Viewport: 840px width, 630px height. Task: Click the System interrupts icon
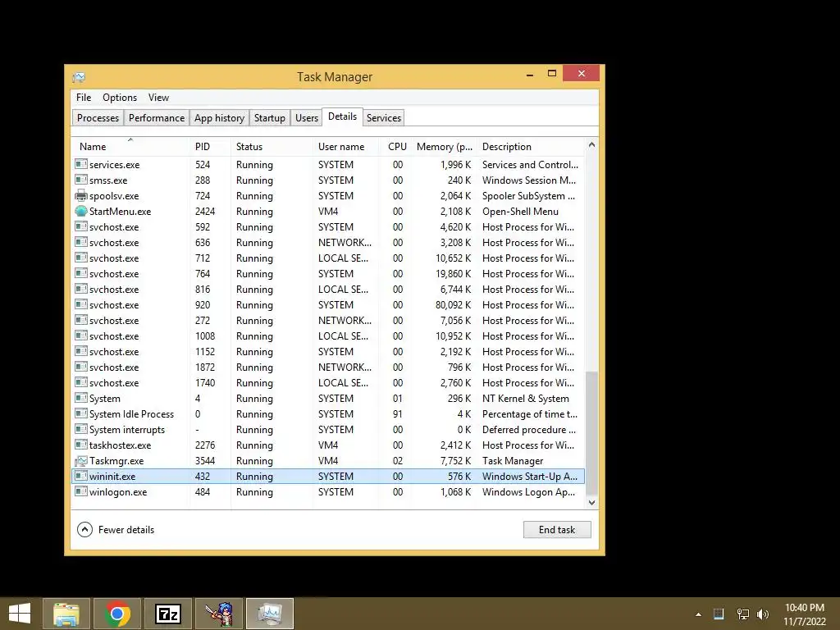click(x=81, y=430)
